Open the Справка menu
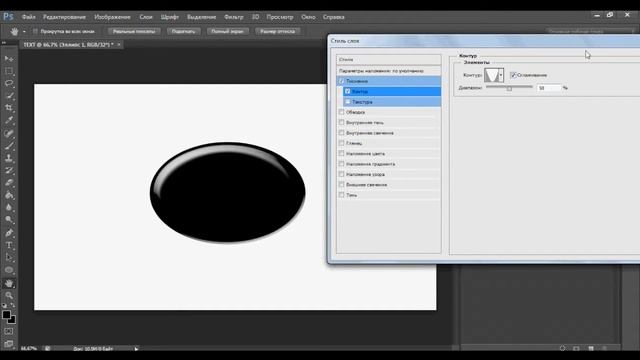 pyautogui.click(x=333, y=17)
